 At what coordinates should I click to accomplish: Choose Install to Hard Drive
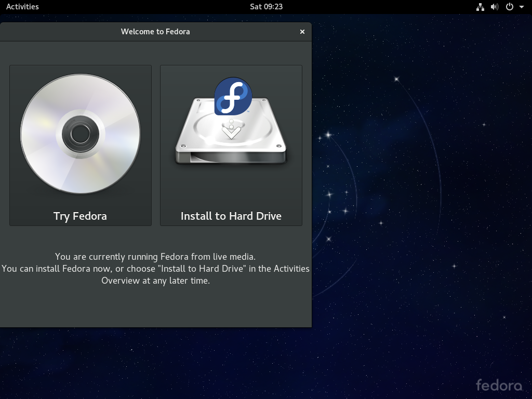click(231, 145)
